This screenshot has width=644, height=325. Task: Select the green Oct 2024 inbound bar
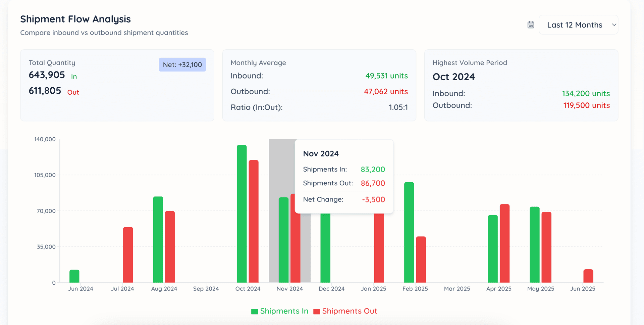tap(241, 214)
